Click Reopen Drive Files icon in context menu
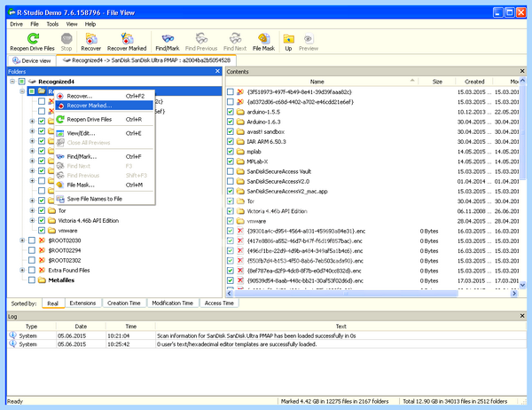The height and width of the screenshot is (410, 532). pyautogui.click(x=60, y=119)
